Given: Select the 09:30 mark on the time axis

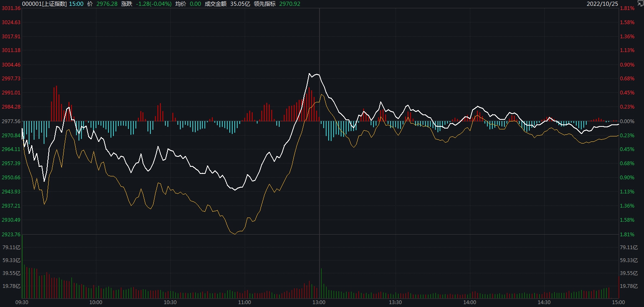Looking at the screenshot, I should pos(22,302).
